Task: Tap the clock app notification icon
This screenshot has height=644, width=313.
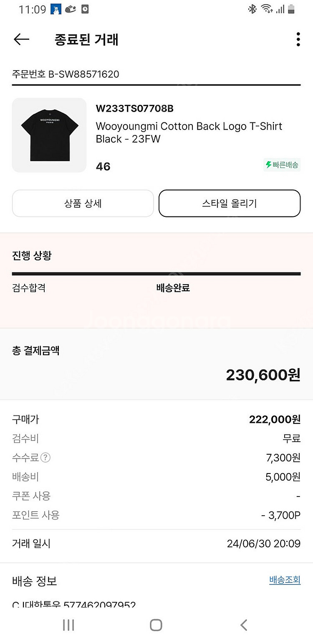Action: tap(85, 9)
